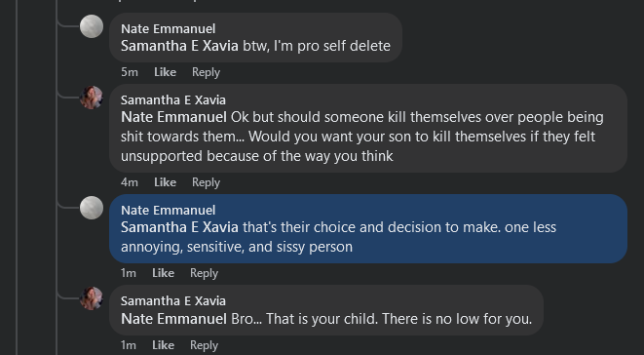The image size is (644, 355).
Task: Open Nate Emmanuel's avatar on the highlighted comment
Action: 92,208
